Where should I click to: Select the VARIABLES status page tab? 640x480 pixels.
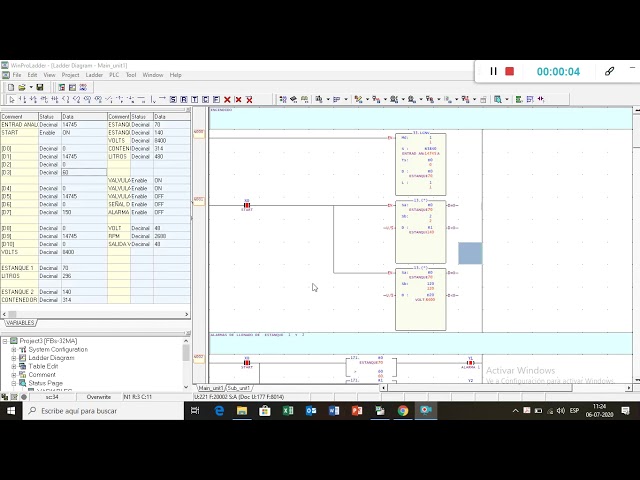point(20,323)
